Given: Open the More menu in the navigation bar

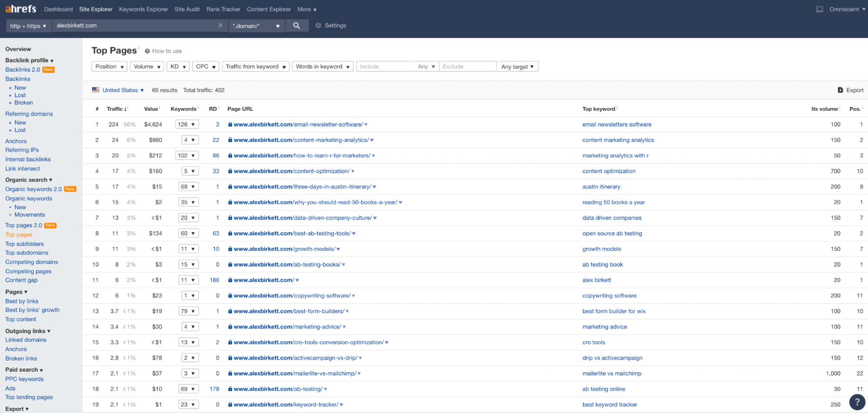Looking at the screenshot, I should tap(306, 9).
